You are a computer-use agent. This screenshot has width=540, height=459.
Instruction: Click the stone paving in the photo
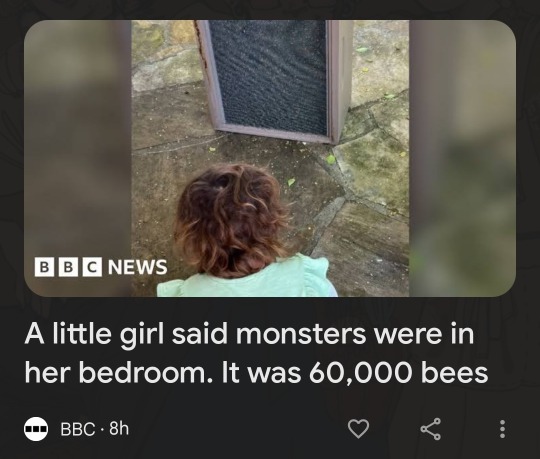[x=372, y=213]
